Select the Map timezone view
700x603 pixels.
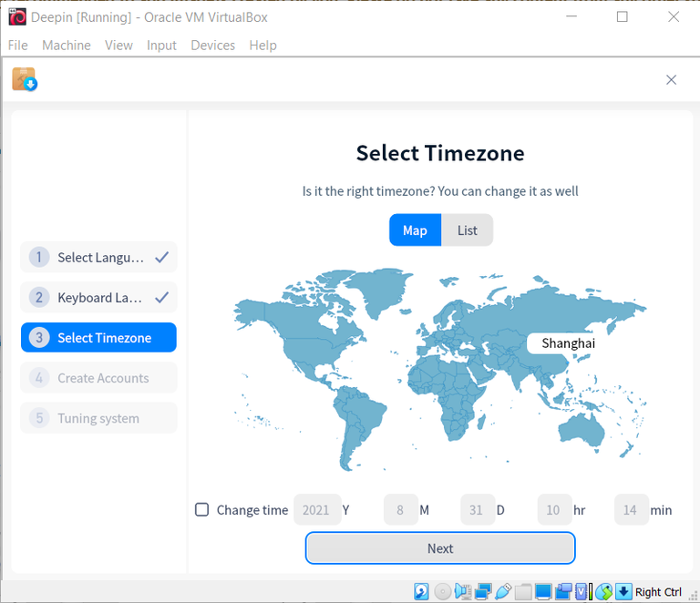coord(416,230)
